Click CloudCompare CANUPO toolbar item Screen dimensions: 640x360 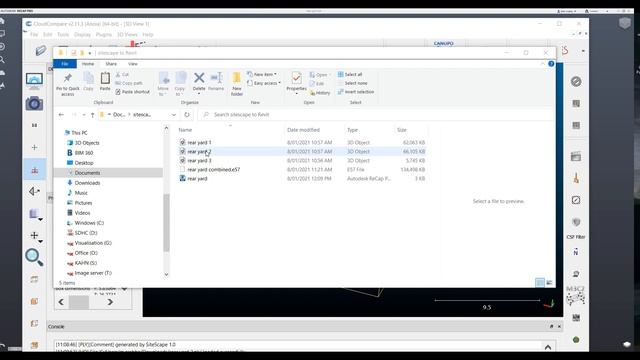[x=444, y=43]
